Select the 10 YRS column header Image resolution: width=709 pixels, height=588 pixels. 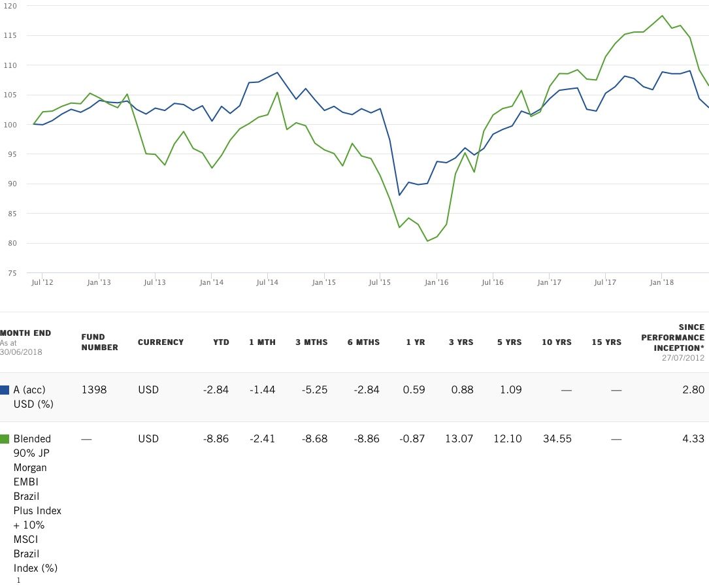coord(557,342)
